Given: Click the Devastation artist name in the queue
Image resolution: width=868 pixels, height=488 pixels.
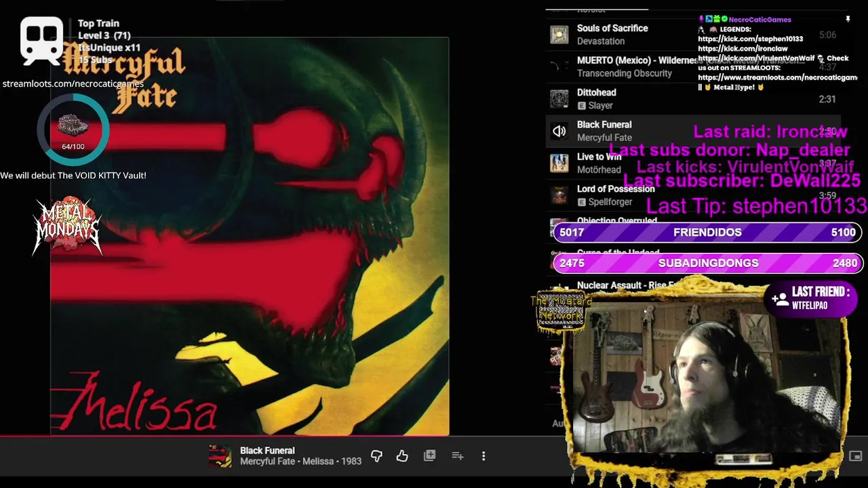Looking at the screenshot, I should click(x=601, y=41).
